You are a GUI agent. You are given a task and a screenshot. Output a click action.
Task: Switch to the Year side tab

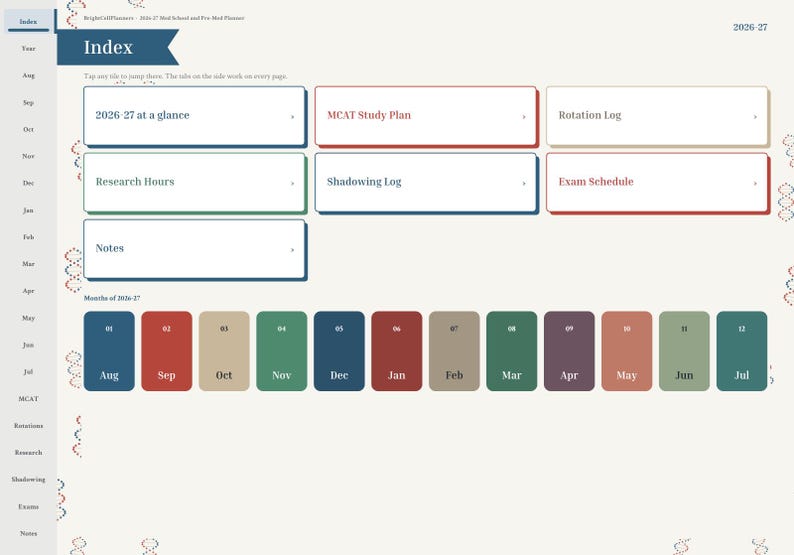28,49
